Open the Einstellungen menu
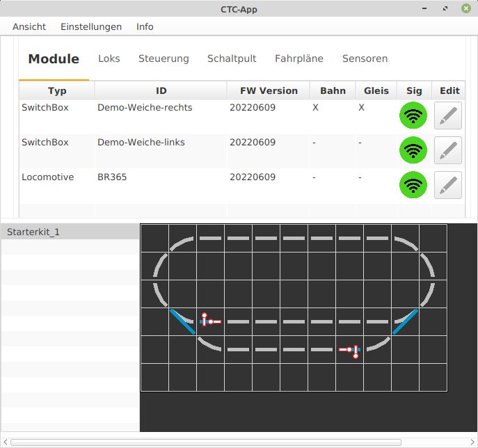This screenshot has height=448, width=478. tap(91, 26)
